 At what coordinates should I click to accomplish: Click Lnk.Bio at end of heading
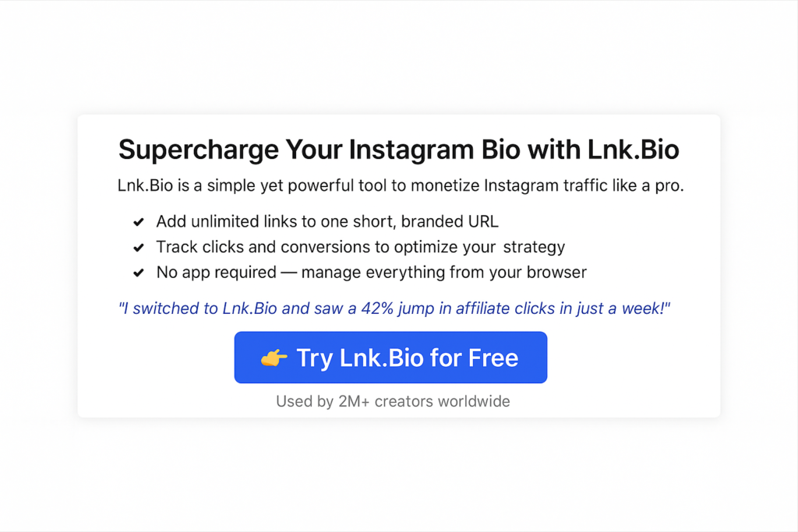tap(633, 150)
